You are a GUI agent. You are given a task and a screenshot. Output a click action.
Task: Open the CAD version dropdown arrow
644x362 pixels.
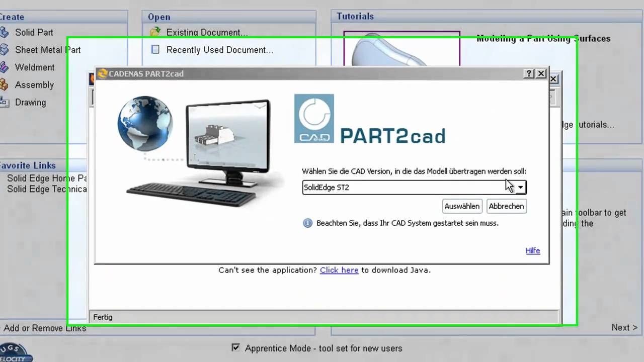(x=521, y=188)
